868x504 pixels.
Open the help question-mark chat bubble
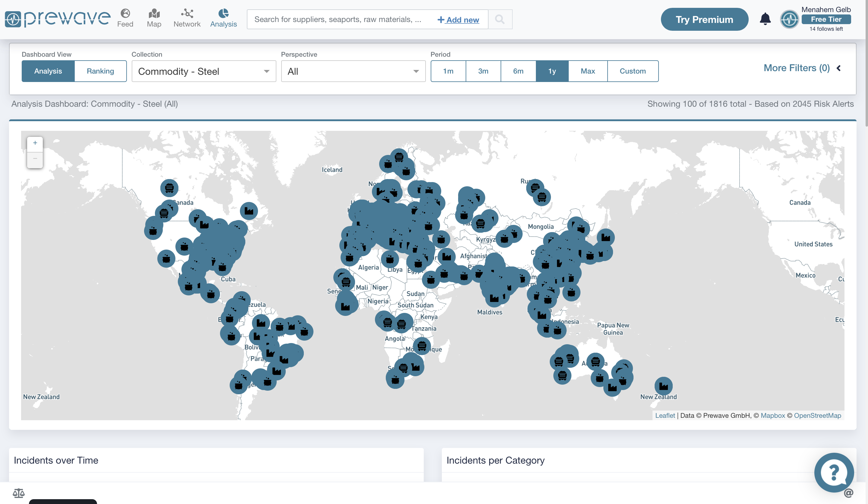(x=834, y=472)
